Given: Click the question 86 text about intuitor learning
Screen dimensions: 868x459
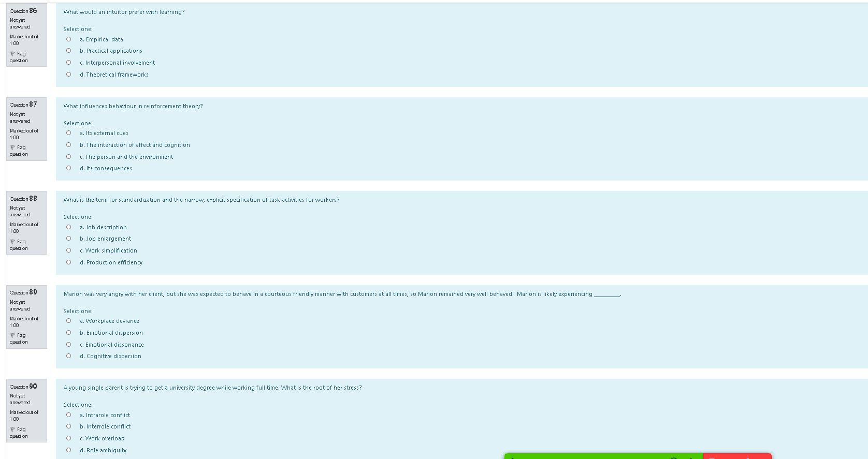Looking at the screenshot, I should 124,12.
